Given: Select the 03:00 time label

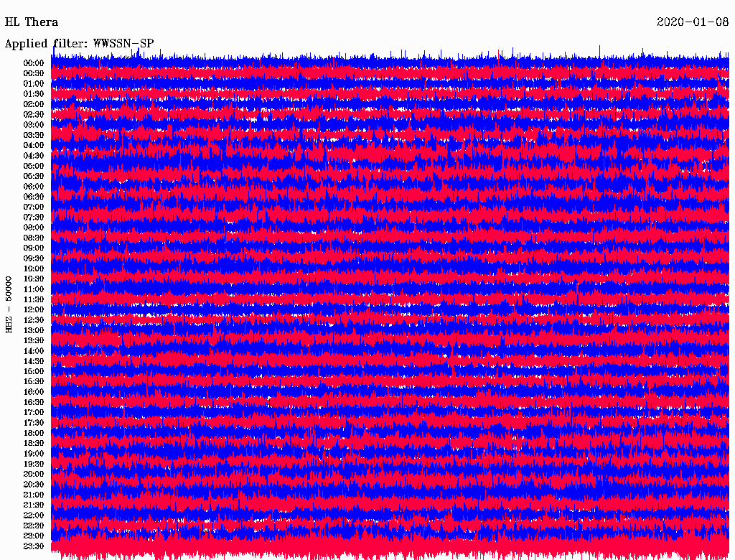Looking at the screenshot, I should pyautogui.click(x=33, y=125).
